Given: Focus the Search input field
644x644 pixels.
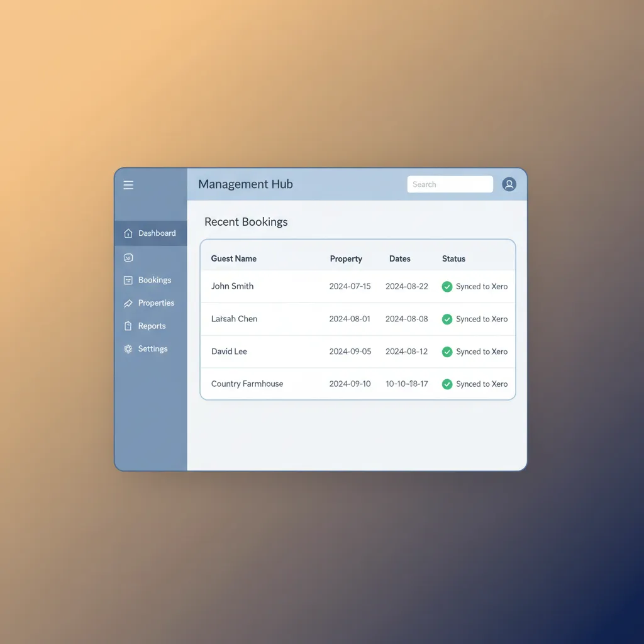Looking at the screenshot, I should coord(450,184).
